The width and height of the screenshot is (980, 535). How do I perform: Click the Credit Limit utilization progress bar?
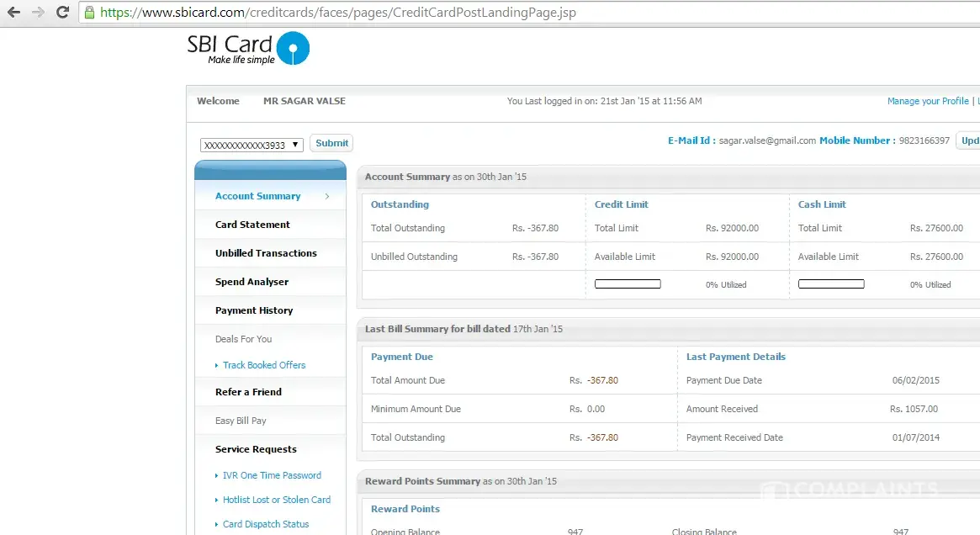(628, 284)
